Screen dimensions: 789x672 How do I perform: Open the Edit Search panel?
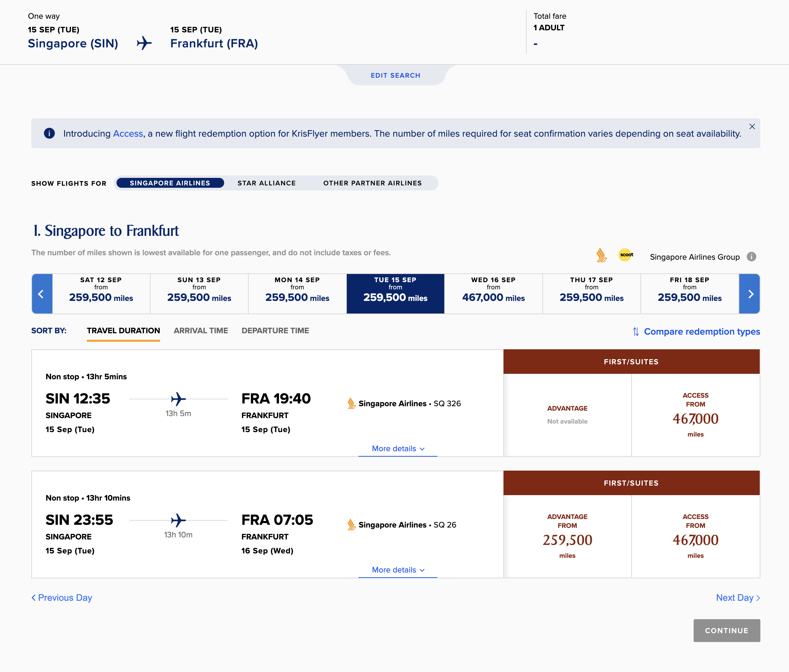click(395, 75)
